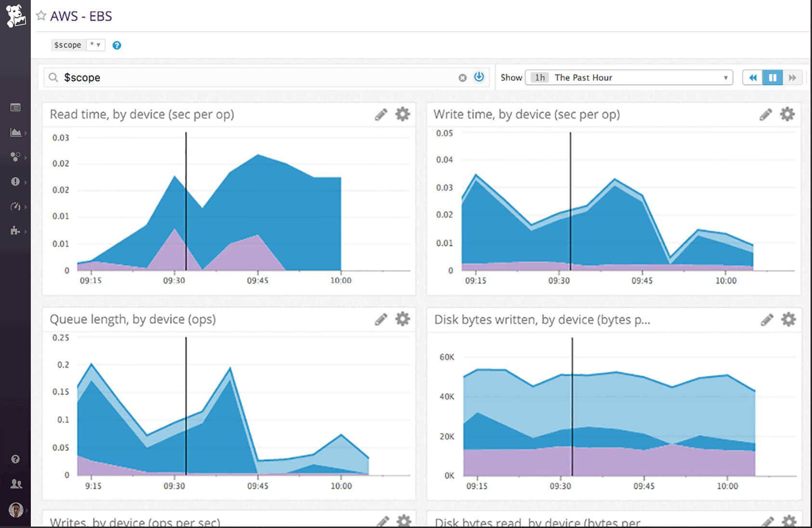
Task: Expand the Metrics sidebar submenu arrow
Action: tap(26, 132)
